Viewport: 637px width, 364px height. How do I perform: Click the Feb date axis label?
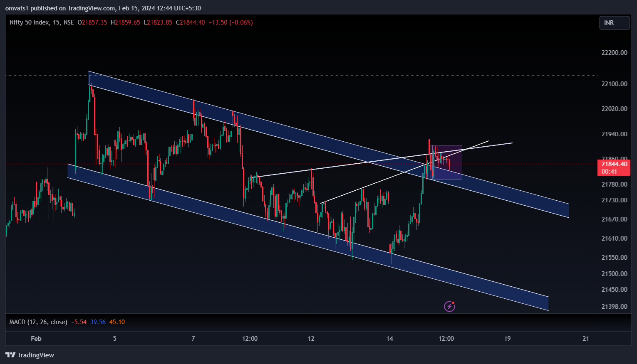pyautogui.click(x=36, y=339)
